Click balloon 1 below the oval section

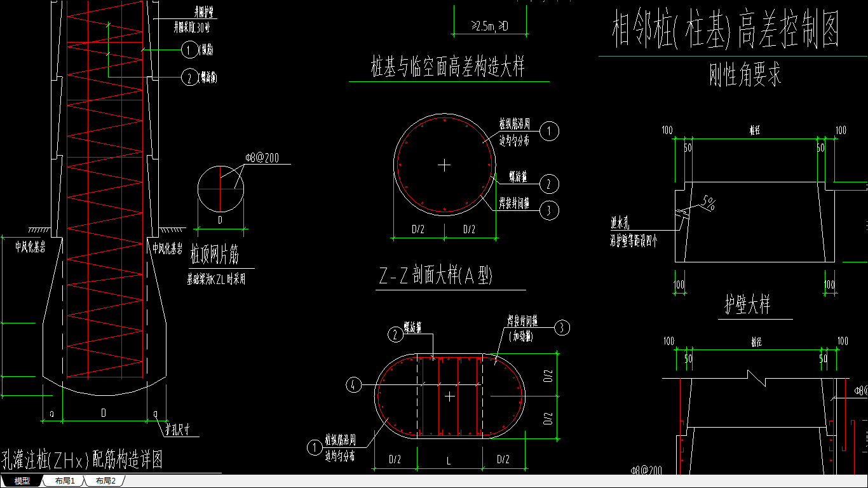(315, 447)
